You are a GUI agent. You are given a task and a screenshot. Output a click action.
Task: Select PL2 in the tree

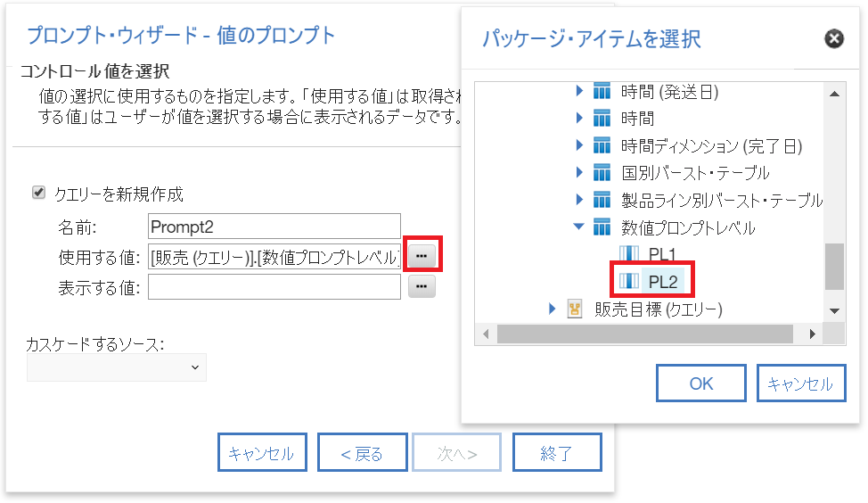(x=663, y=282)
